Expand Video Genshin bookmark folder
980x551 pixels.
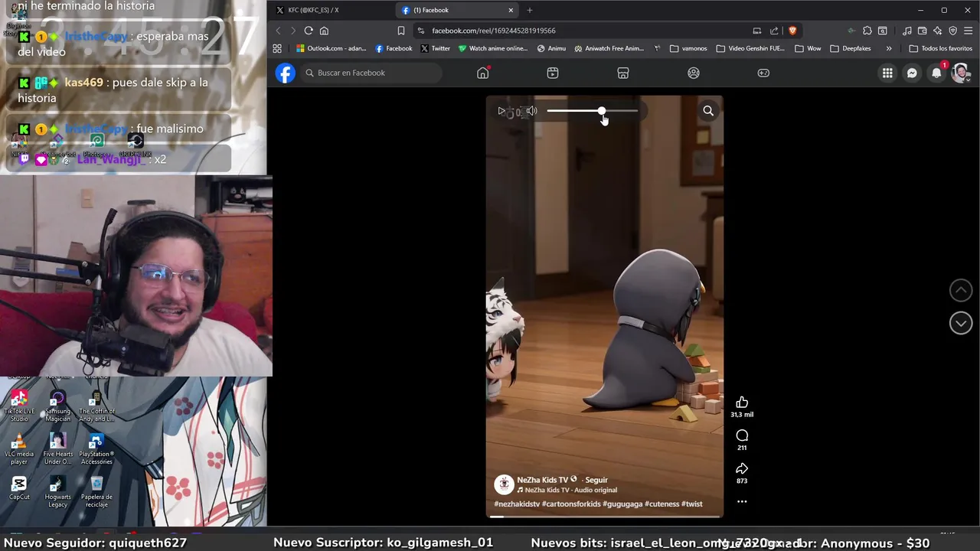point(750,48)
